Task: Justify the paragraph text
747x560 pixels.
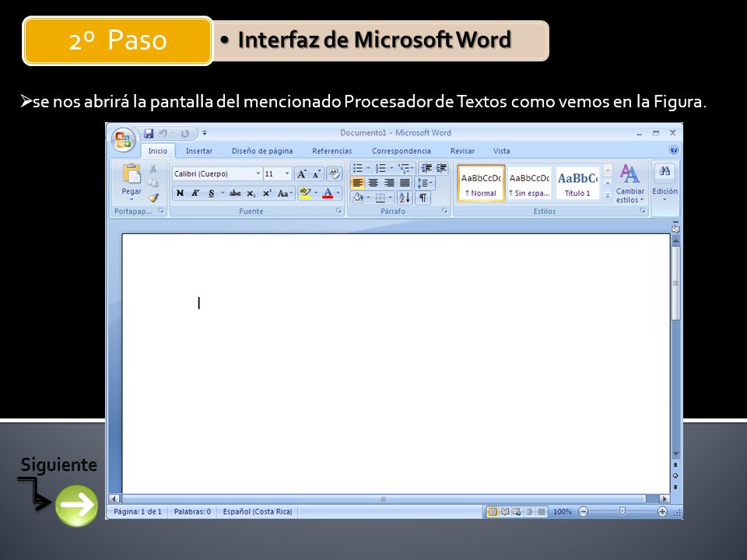Action: 405,183
